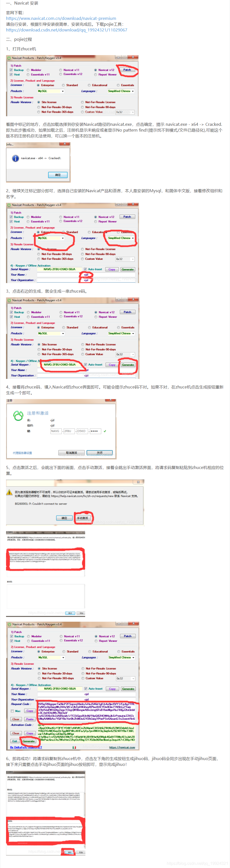
Task: Click the Serial Keygen field in step 3 keygen
Action: [60, 365]
